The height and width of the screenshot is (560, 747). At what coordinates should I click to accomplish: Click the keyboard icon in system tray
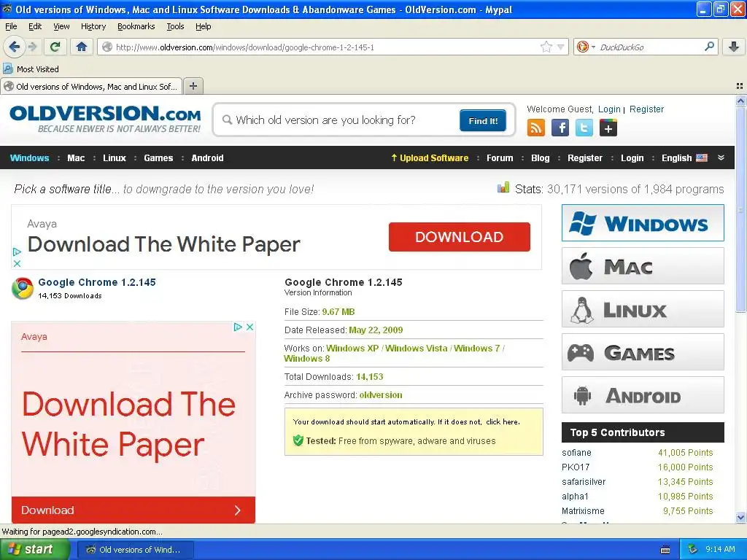pos(665,550)
